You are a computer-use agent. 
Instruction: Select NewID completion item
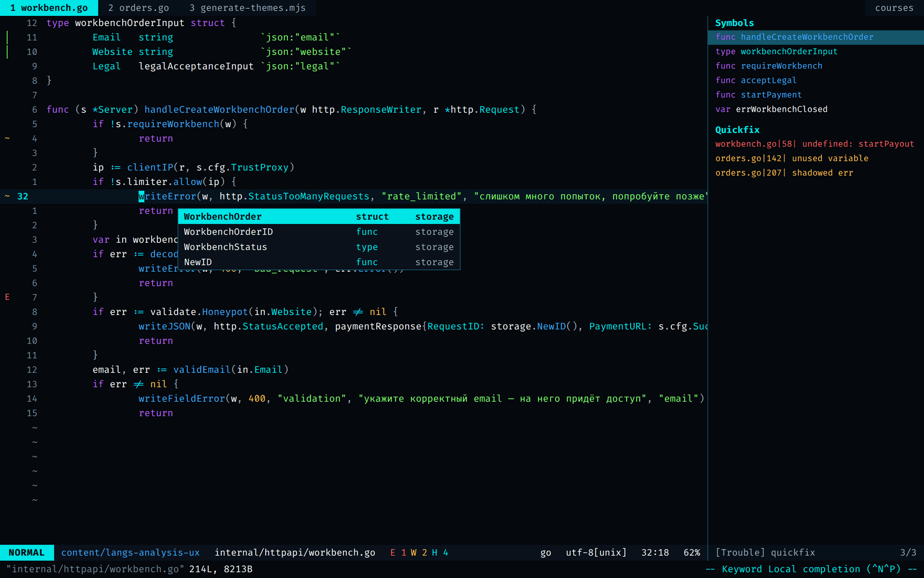click(x=319, y=262)
